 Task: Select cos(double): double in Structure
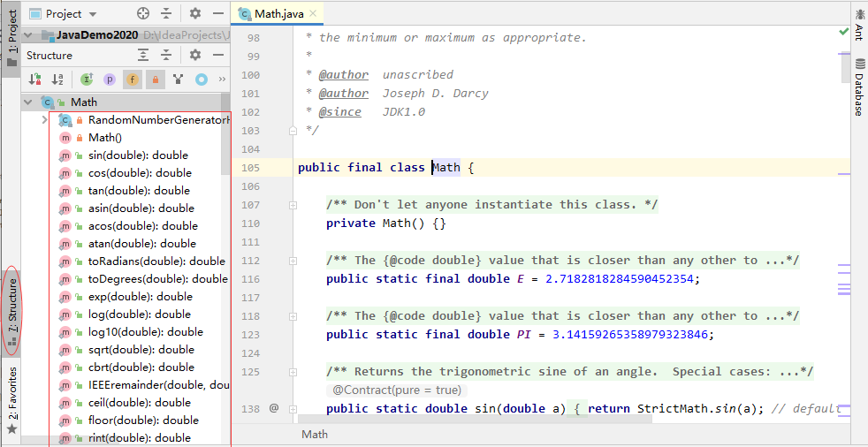tap(141, 173)
